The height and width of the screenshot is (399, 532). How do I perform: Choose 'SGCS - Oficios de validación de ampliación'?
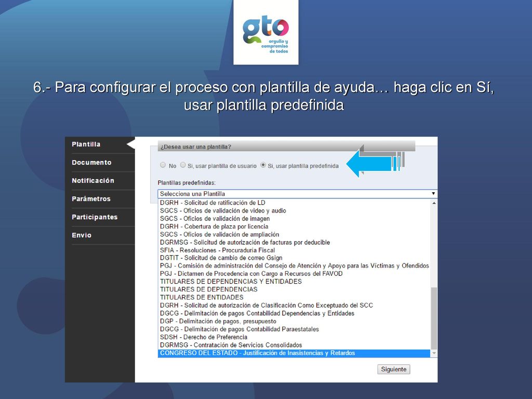pyautogui.click(x=294, y=234)
